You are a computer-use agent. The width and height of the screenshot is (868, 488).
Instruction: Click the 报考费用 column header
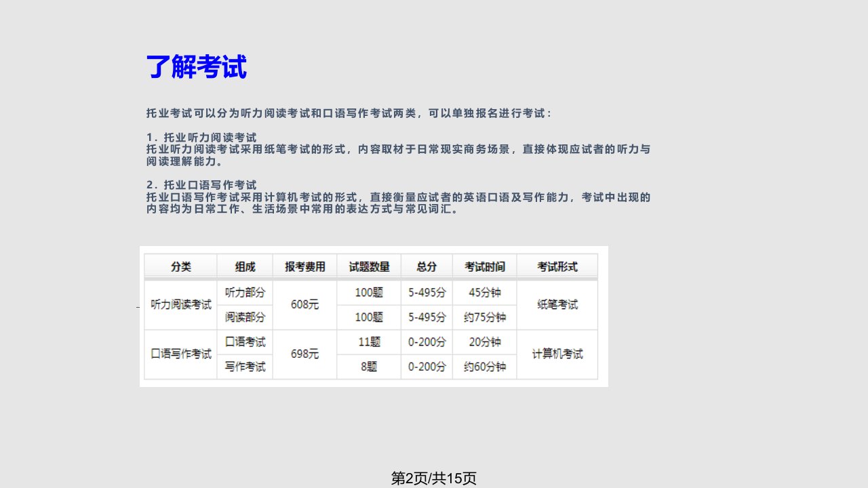(304, 266)
